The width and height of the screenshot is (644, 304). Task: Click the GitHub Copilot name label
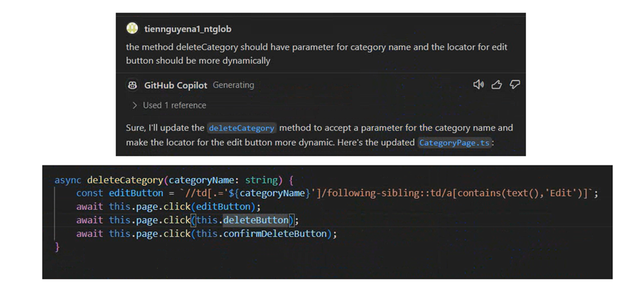click(176, 85)
